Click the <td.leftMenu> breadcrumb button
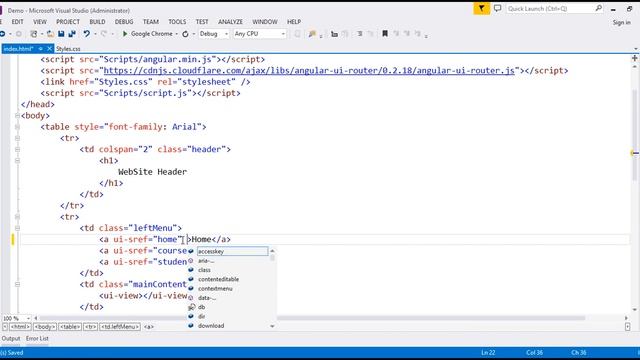This screenshot has width=640, height=360. pyautogui.click(x=120, y=327)
